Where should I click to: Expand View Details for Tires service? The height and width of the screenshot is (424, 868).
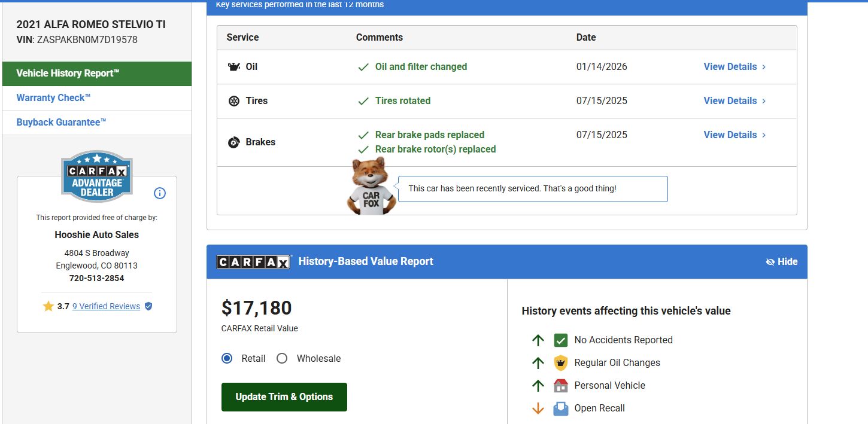[735, 101]
